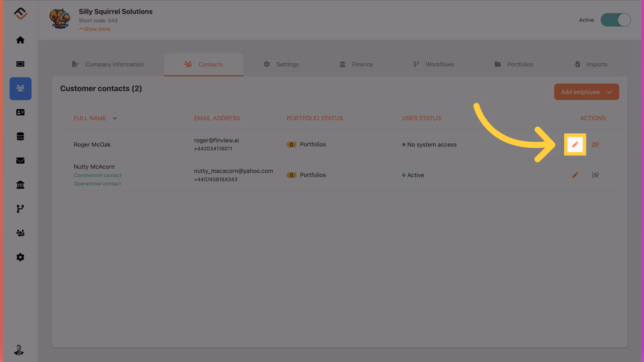
Task: Click the unlink icon for Roger McOak
Action: pos(595,144)
